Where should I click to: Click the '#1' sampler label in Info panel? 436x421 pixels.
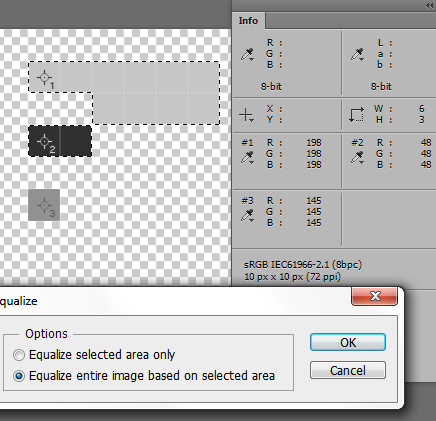(247, 143)
